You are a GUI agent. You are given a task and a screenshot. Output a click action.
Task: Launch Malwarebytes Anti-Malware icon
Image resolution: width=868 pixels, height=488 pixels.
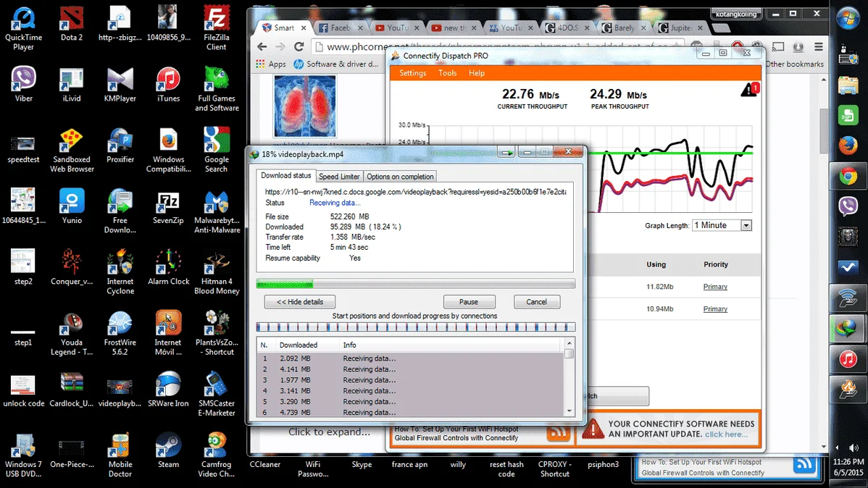pyautogui.click(x=217, y=211)
